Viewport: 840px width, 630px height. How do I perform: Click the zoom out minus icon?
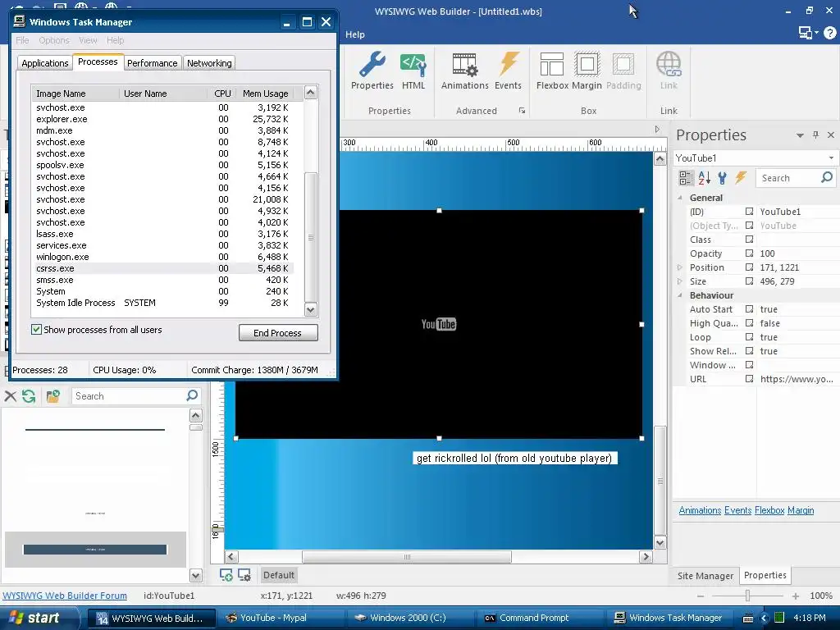701,596
